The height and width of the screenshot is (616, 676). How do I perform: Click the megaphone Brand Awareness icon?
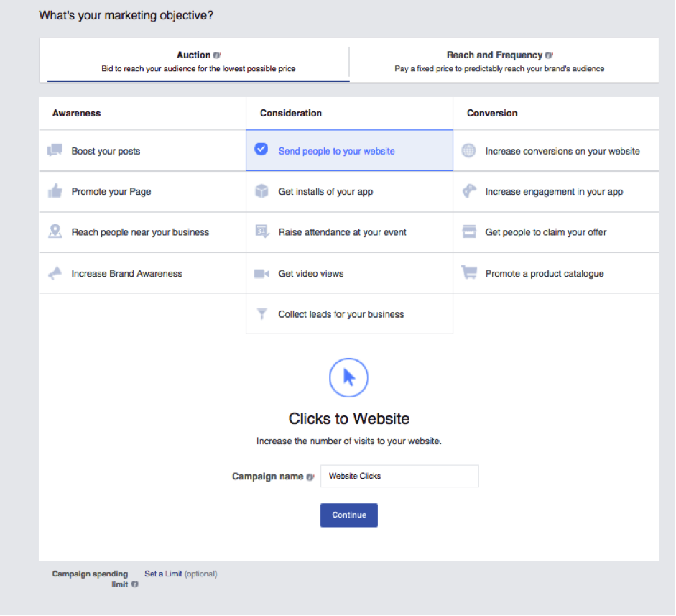[55, 273]
